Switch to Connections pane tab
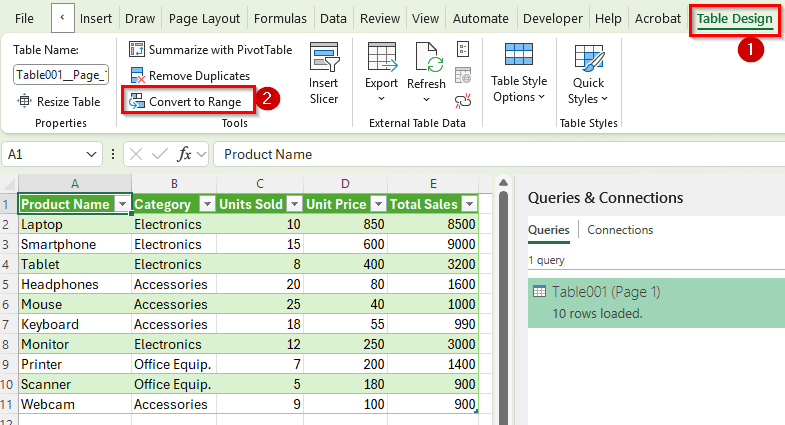This screenshot has width=785, height=425. tap(620, 230)
